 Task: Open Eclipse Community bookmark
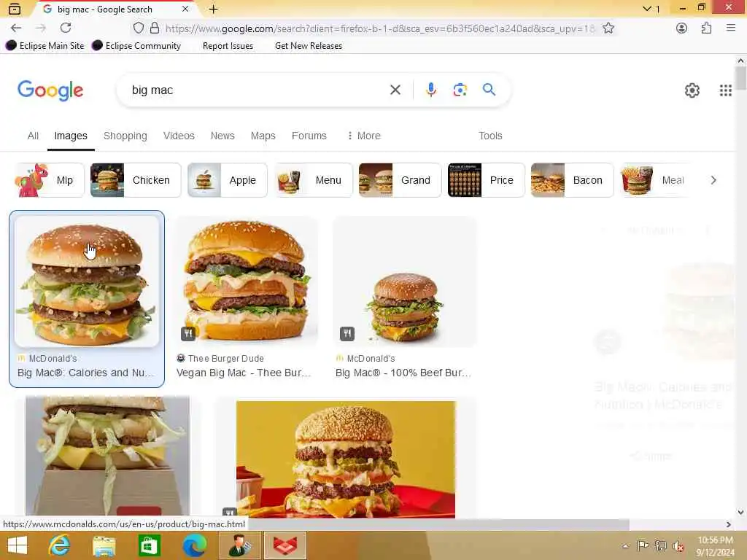(x=136, y=46)
